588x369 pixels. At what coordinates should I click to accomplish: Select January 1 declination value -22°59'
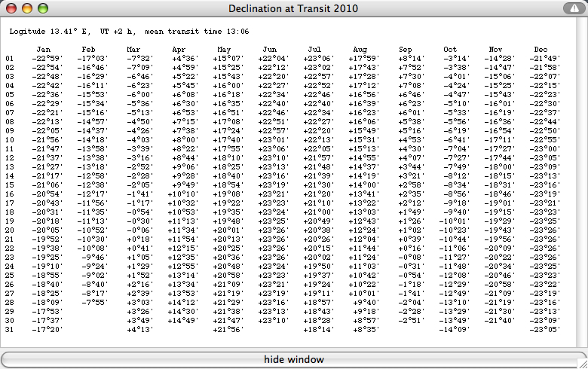point(46,58)
